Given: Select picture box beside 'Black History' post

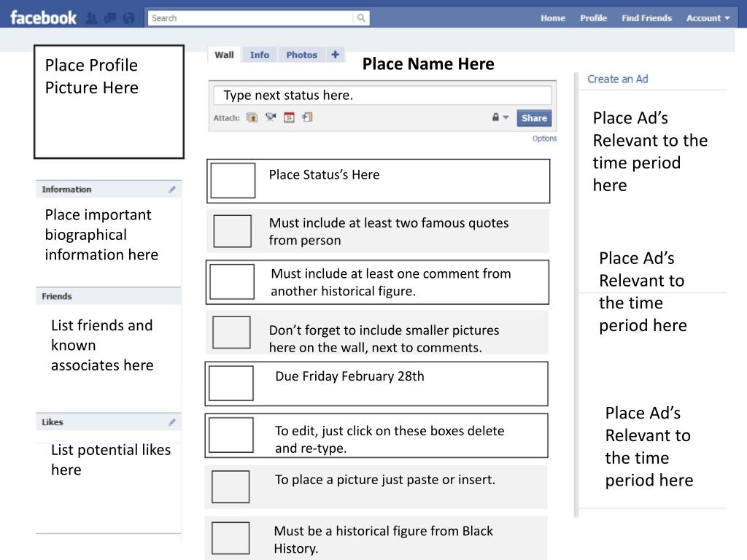Looking at the screenshot, I should [231, 538].
